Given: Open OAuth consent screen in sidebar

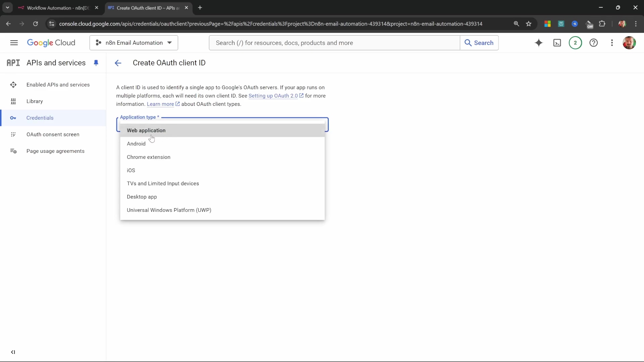Looking at the screenshot, I should point(53,134).
